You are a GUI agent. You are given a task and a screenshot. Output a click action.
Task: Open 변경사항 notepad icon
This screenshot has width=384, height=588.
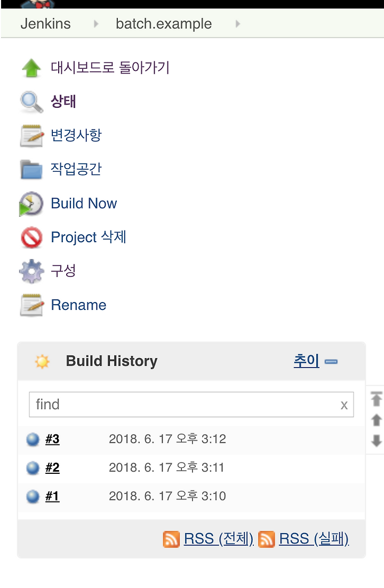point(31,136)
